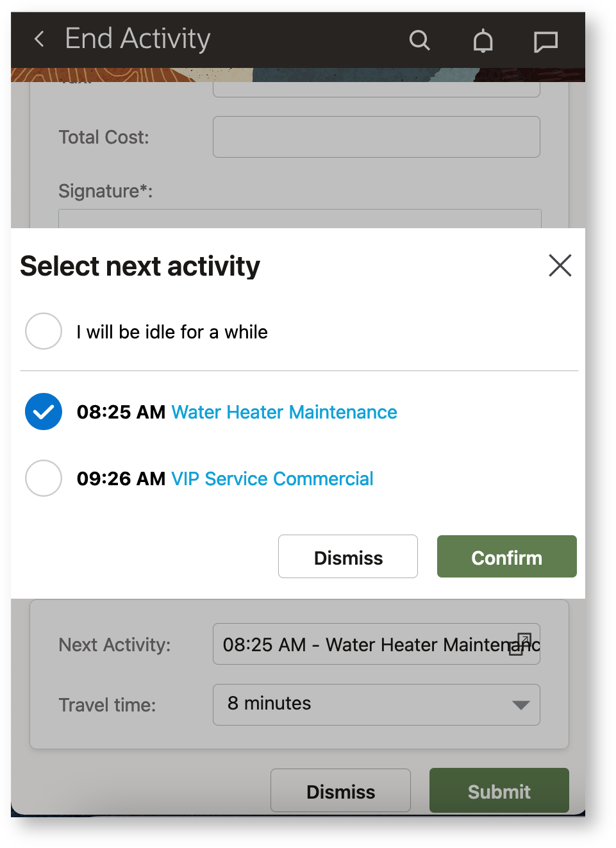616x848 pixels.
Task: Choose the 09:26 AM activity radio button
Action: [44, 478]
